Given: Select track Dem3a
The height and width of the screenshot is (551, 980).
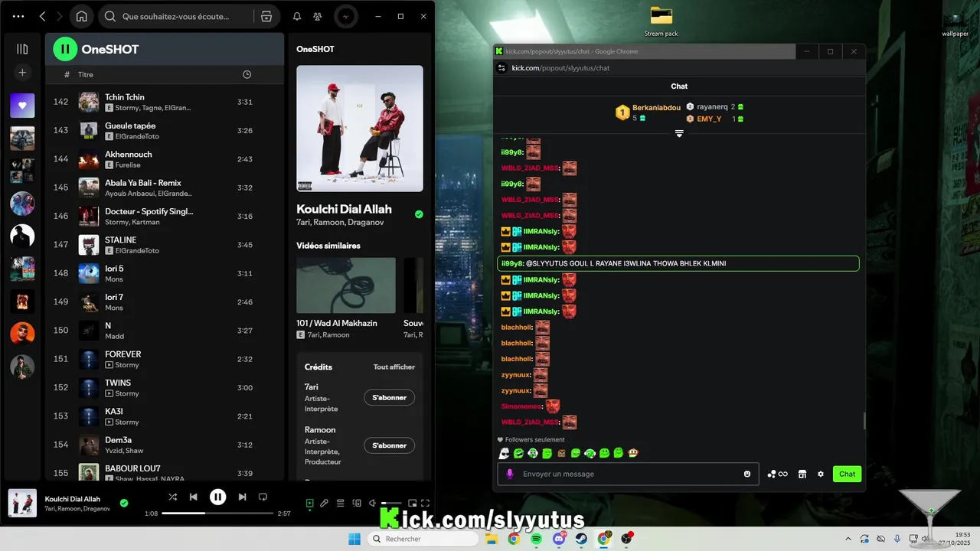Looking at the screenshot, I should coord(165,445).
